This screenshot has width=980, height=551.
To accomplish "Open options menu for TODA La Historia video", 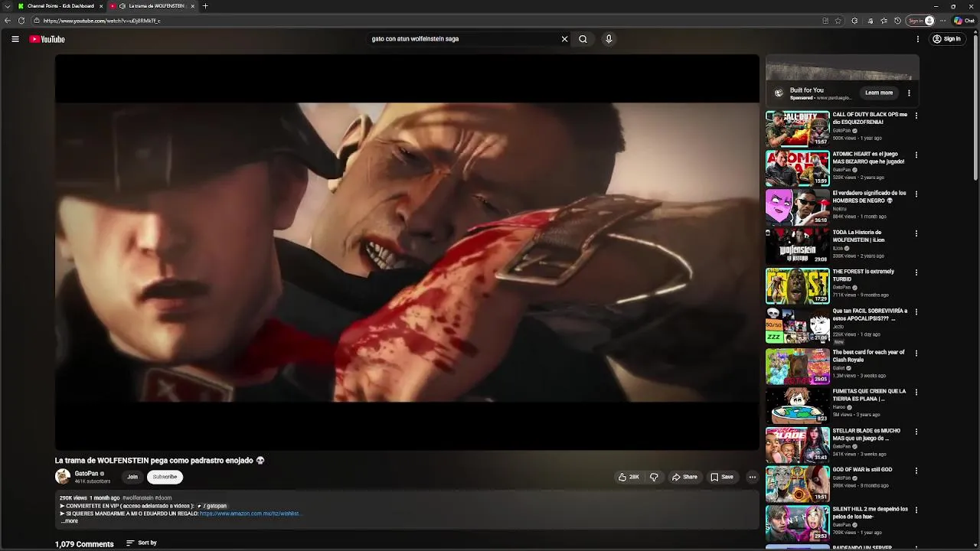I will point(916,233).
